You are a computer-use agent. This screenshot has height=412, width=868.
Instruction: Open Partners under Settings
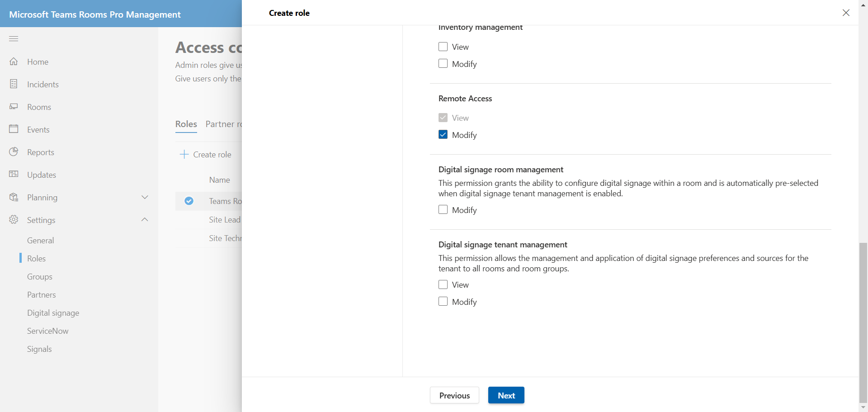pyautogui.click(x=42, y=294)
